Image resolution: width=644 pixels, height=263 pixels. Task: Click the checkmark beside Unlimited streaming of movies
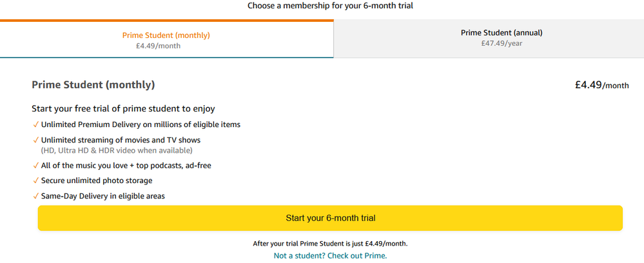[x=35, y=140]
